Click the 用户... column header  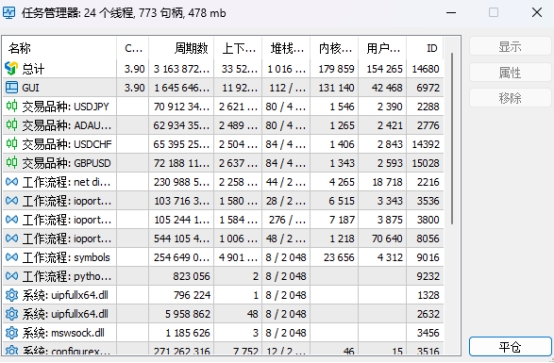(x=383, y=48)
